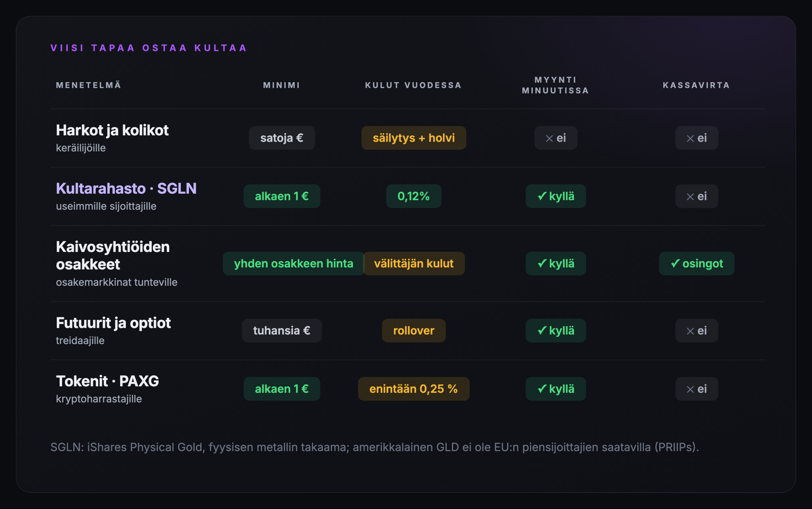Click the '0,12%' yearly cost badge
The image size is (812, 509).
click(x=413, y=196)
